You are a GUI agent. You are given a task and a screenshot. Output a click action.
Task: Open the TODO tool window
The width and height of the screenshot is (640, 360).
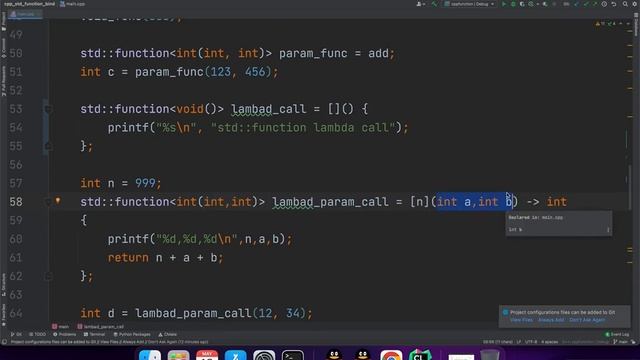click(38, 334)
